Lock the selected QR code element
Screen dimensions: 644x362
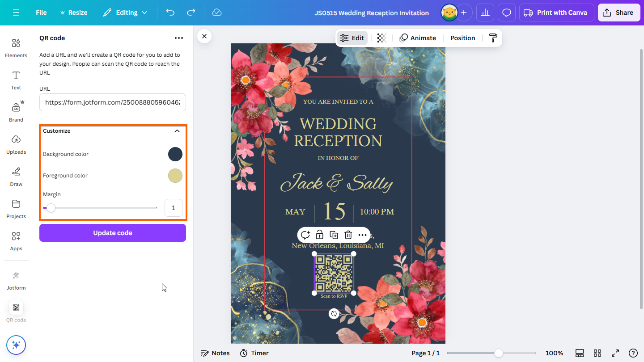[320, 235]
